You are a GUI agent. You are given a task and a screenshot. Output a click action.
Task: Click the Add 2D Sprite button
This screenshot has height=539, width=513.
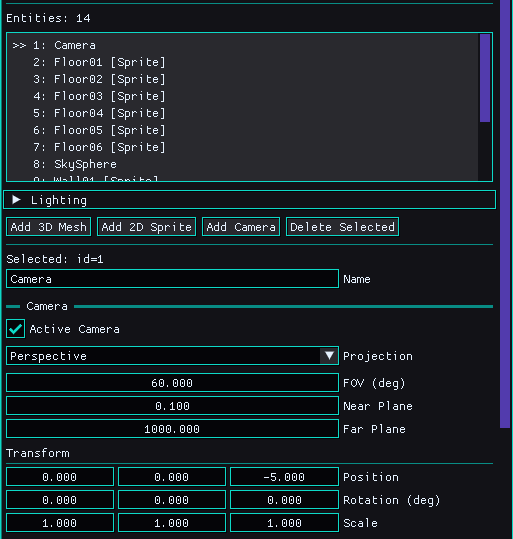(146, 227)
